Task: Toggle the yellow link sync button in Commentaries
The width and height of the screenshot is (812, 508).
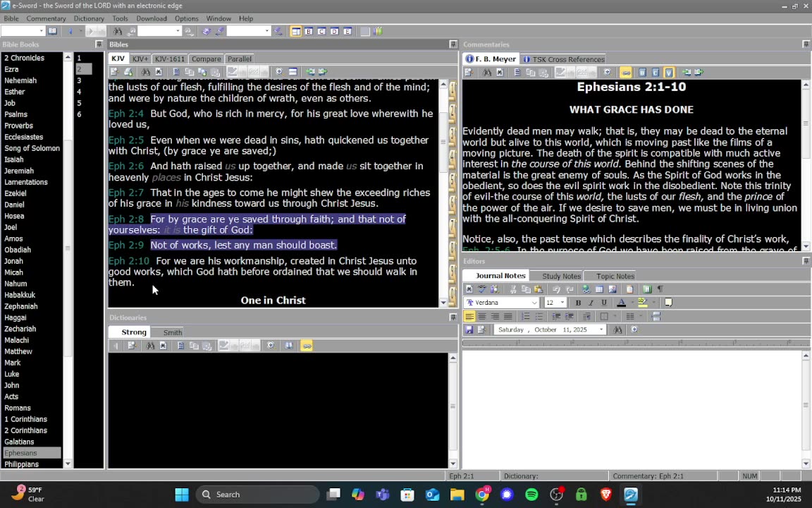Action: click(x=626, y=72)
